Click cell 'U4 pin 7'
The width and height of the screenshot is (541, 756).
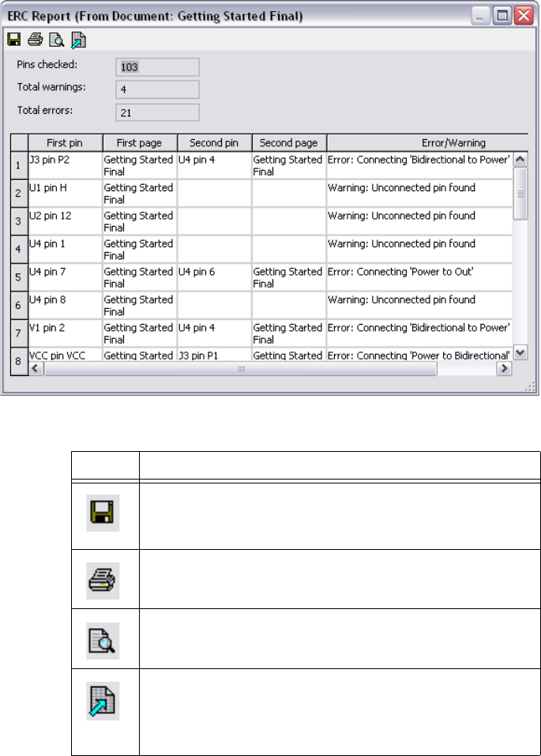(x=66, y=277)
